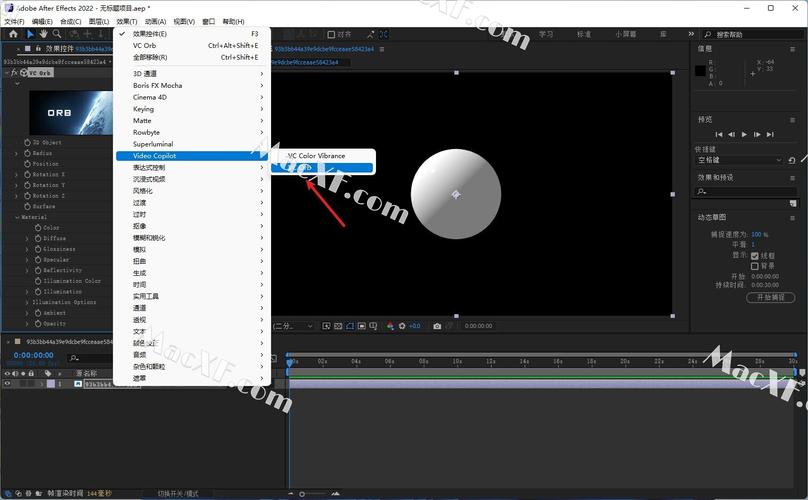
Task: Open the viewer resolution dropdown
Action: (293, 326)
